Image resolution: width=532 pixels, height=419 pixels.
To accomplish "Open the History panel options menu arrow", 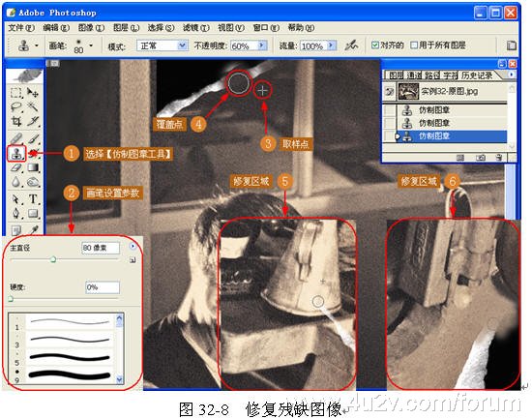I will (511, 75).
